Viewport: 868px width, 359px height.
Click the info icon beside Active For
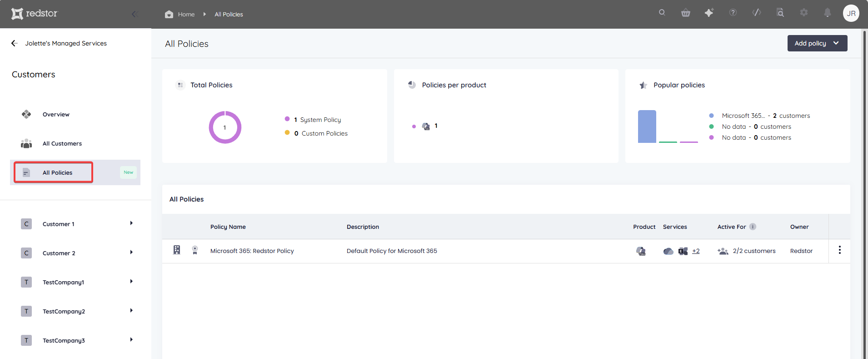click(x=753, y=227)
